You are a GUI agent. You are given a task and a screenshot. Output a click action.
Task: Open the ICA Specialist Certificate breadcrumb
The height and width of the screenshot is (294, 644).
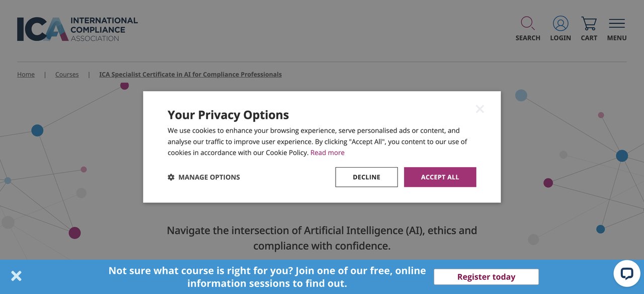[190, 74]
